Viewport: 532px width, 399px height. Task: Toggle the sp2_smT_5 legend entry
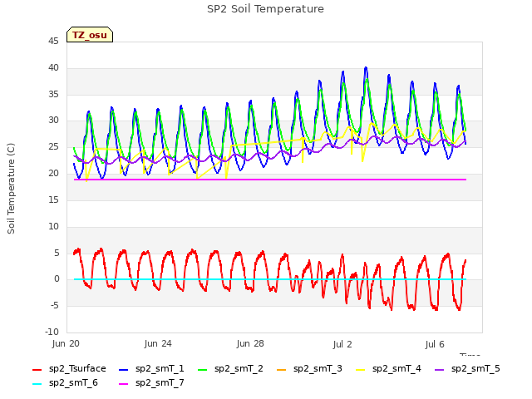point(467,368)
